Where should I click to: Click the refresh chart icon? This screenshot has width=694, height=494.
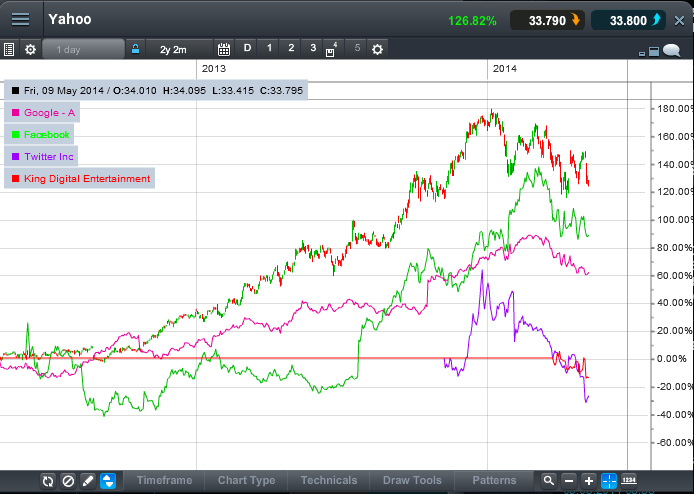click(x=48, y=481)
